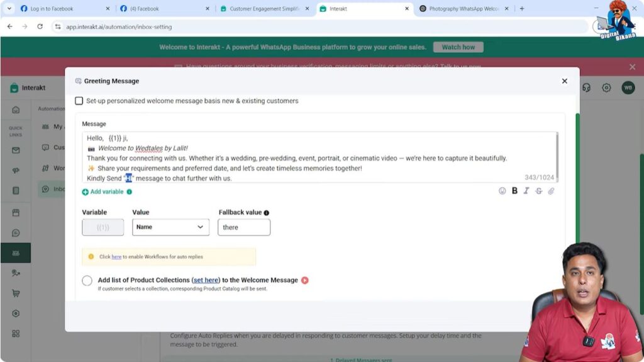644x362 pixels.
Task: Open the set here collections link
Action: (206, 280)
